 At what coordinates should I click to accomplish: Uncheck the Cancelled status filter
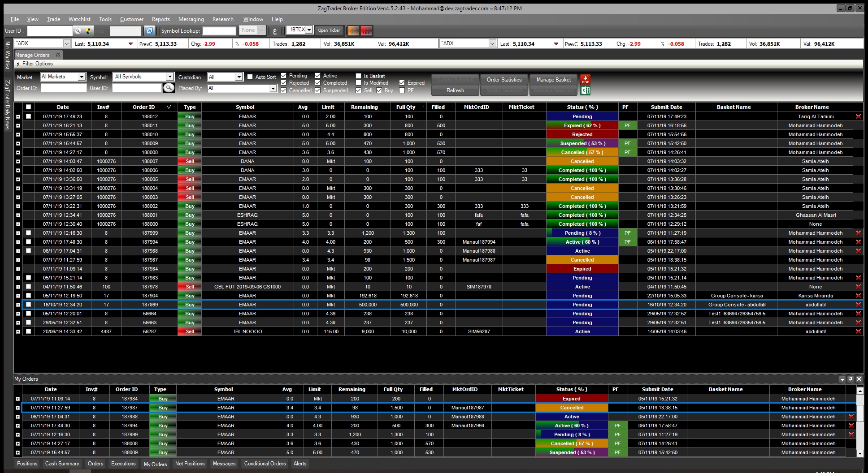(284, 90)
